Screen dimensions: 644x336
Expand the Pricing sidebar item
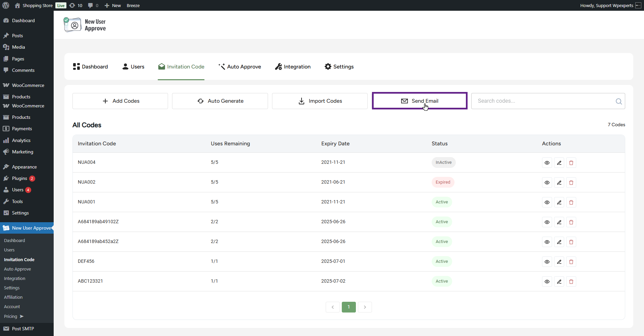[13, 316]
